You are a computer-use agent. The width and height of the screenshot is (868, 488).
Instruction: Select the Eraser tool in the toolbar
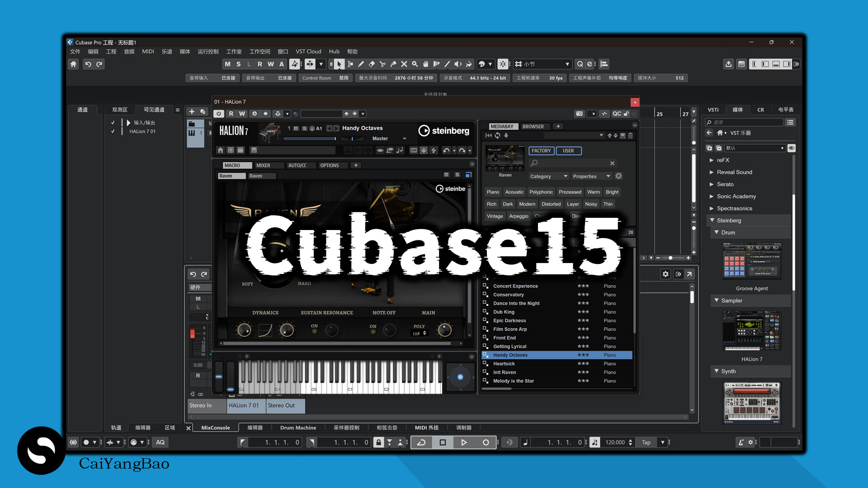[372, 64]
